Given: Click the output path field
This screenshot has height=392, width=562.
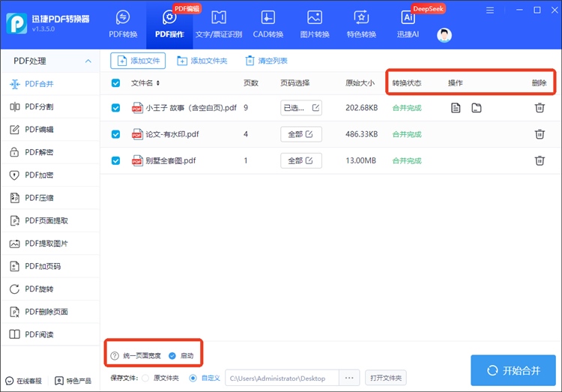Looking at the screenshot, I should coord(282,378).
